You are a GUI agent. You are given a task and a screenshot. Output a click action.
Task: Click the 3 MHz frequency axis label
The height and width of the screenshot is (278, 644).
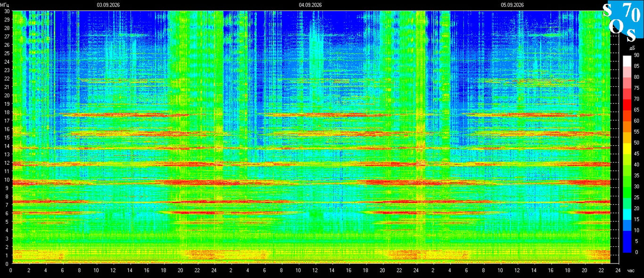point(8,238)
